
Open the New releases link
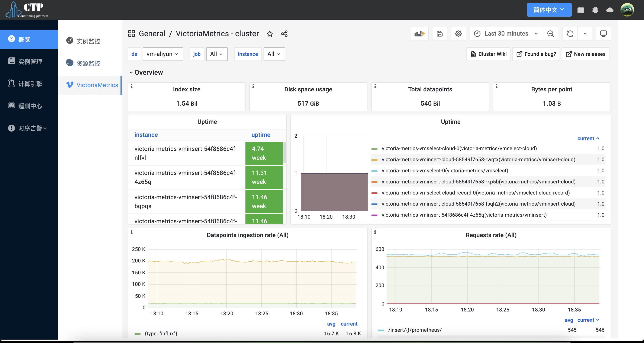pyautogui.click(x=586, y=54)
